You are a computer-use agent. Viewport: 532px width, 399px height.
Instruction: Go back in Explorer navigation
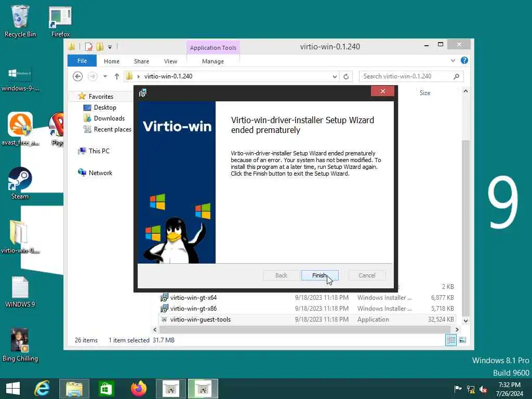(x=78, y=76)
